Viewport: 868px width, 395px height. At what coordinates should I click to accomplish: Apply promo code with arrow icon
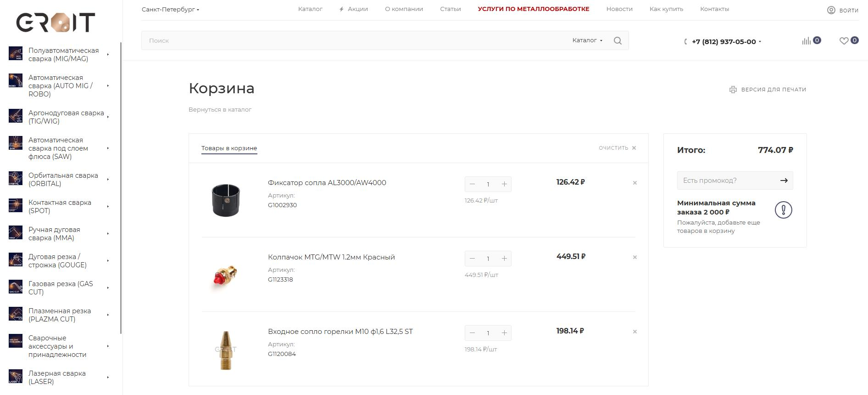784,181
